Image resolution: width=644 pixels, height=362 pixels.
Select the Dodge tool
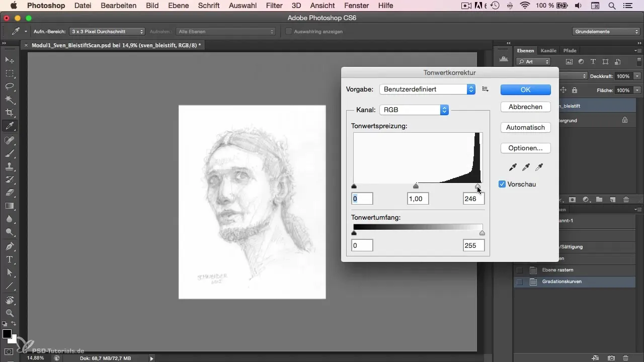(x=9, y=232)
